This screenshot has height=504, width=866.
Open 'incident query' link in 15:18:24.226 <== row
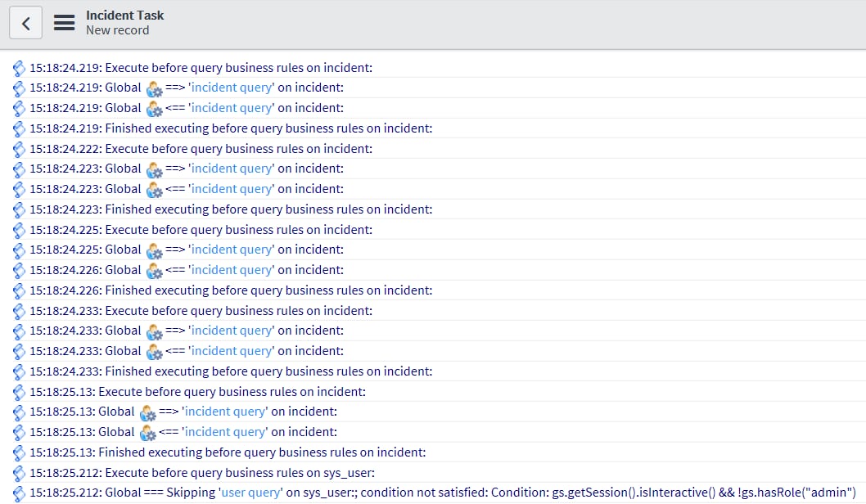232,271
